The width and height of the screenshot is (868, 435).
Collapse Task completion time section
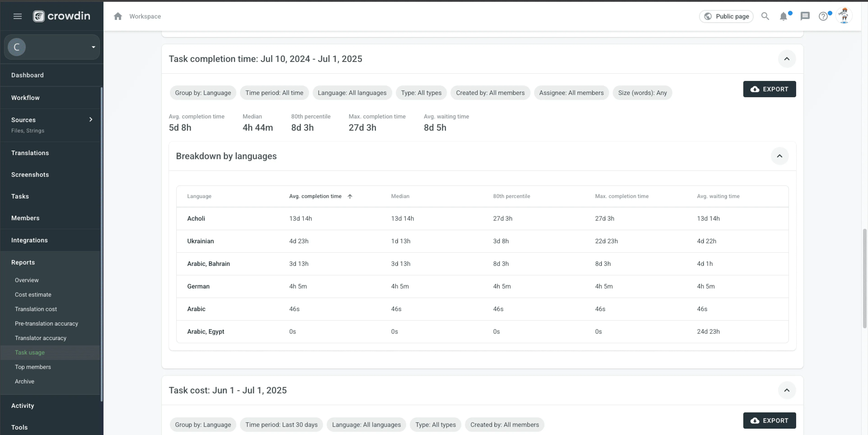786,59
